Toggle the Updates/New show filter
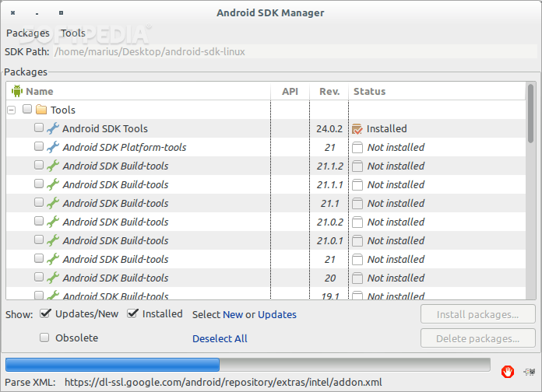The image size is (542, 392). click(x=79, y=314)
